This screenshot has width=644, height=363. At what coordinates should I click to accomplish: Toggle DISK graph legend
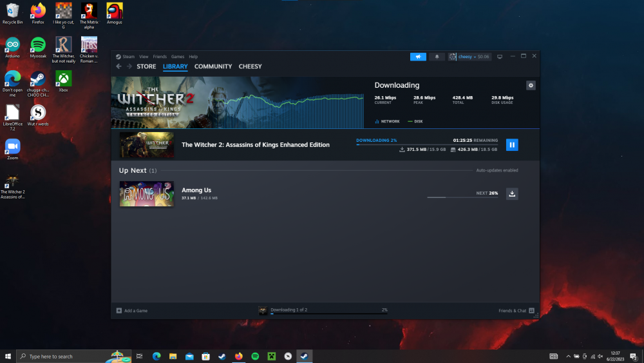coord(415,121)
